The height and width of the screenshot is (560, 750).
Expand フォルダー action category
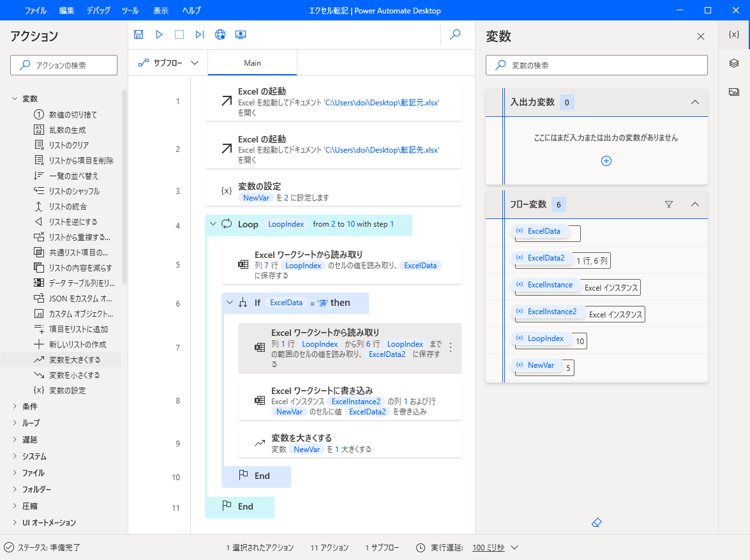point(14,489)
